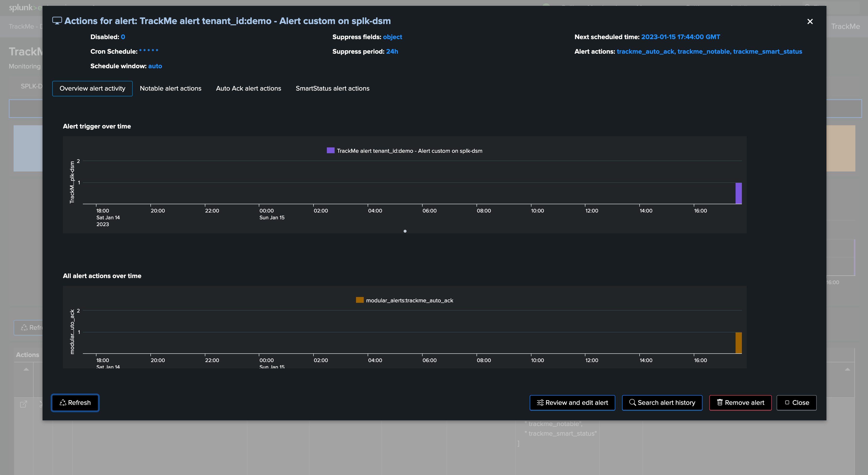The width and height of the screenshot is (868, 475).
Task: Select the SmartStatus alert actions tab
Action: point(333,89)
